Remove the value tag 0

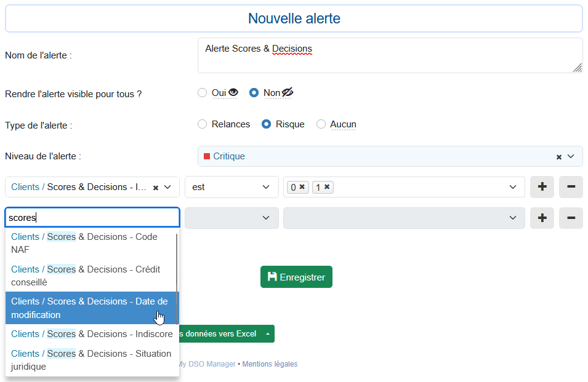[x=302, y=187]
